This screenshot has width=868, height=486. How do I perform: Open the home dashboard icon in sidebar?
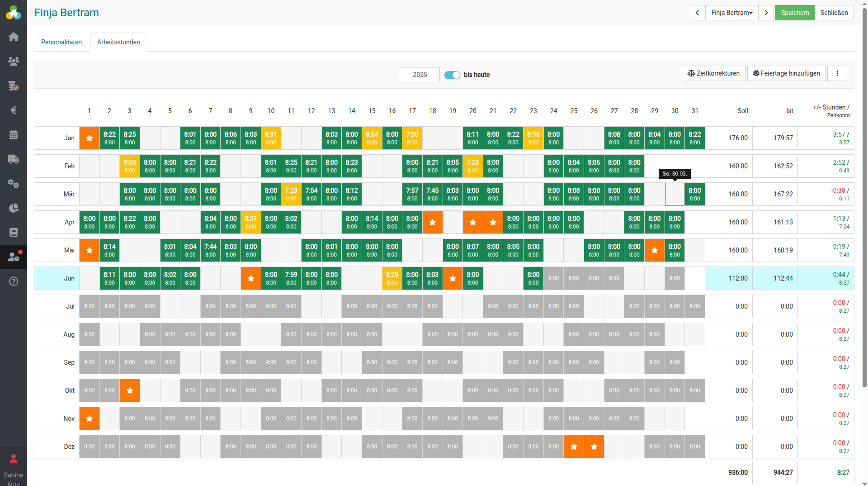(x=14, y=37)
